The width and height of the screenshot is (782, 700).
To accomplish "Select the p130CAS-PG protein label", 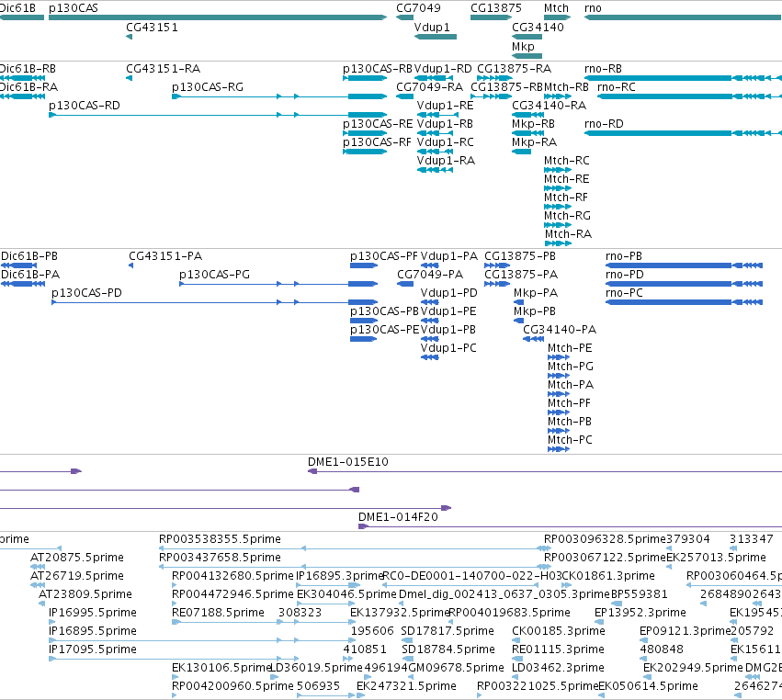I will 214,275.
